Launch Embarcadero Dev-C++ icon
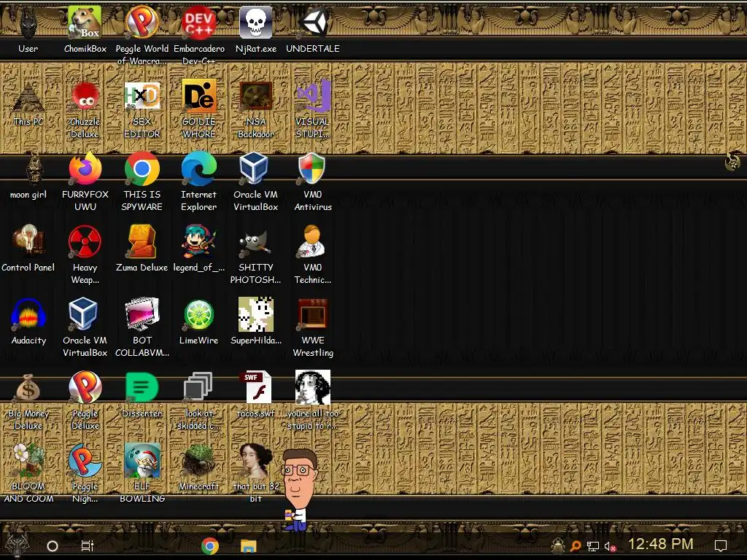Viewport: 747px width, 560px height. pos(198,23)
